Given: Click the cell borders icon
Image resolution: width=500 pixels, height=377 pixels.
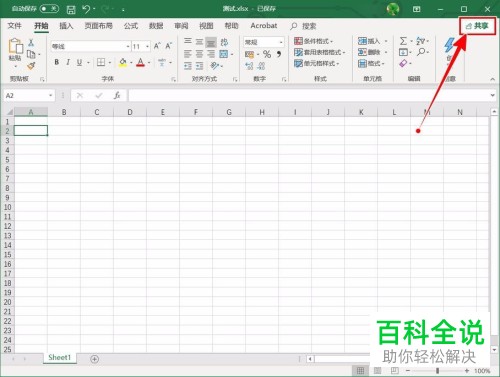Looking at the screenshot, I should pyautogui.click(x=101, y=62).
